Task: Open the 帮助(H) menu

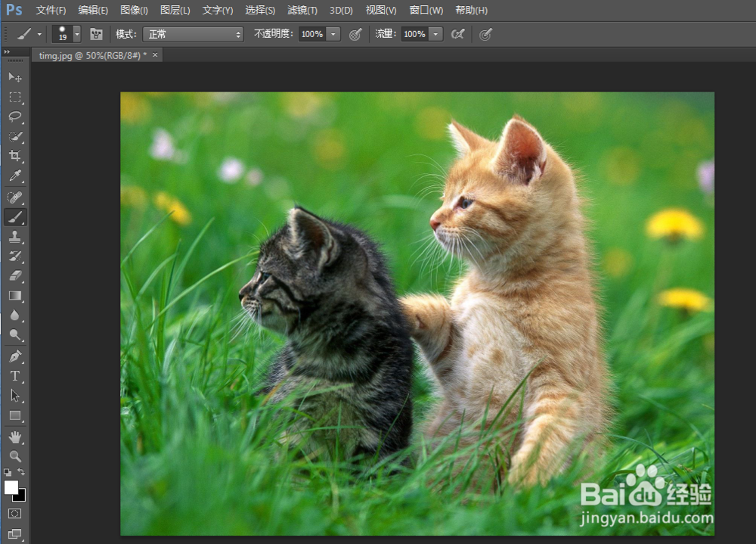Action: tap(472, 10)
